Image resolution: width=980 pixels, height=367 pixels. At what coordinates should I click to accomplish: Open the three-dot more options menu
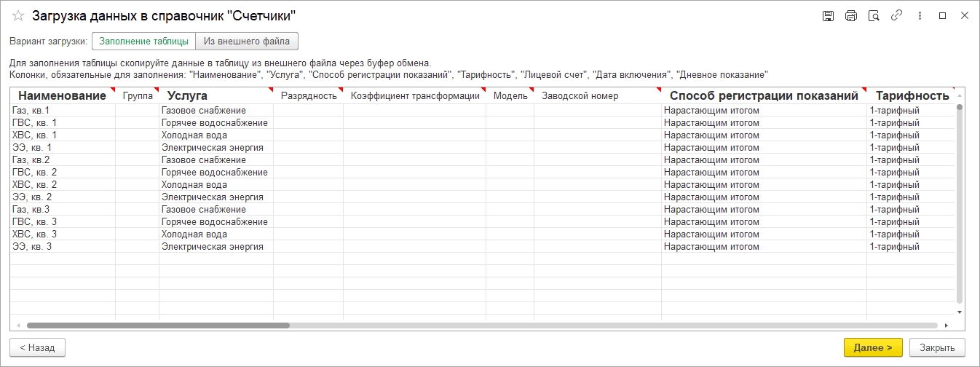tap(921, 16)
